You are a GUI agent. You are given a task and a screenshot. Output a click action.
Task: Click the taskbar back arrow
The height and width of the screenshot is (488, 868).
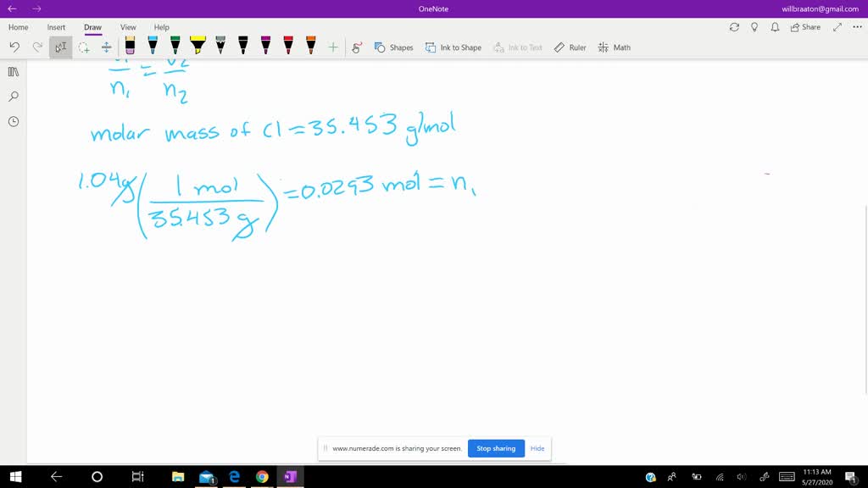pos(56,476)
